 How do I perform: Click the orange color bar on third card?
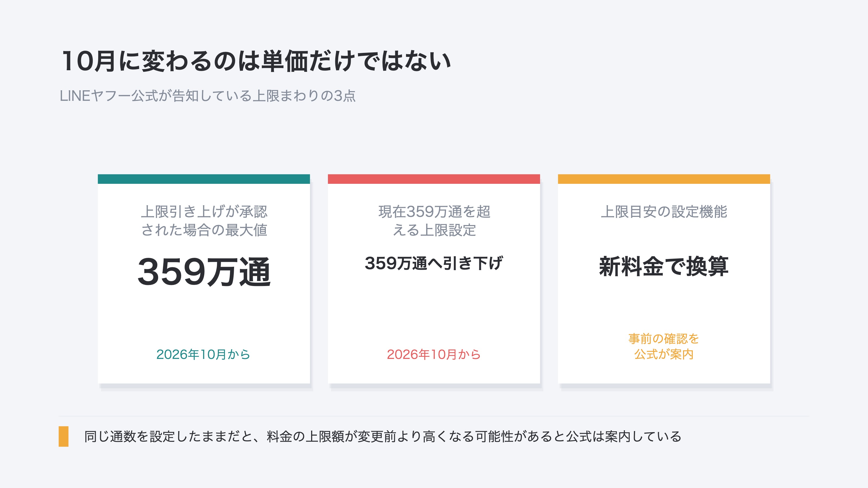664,179
